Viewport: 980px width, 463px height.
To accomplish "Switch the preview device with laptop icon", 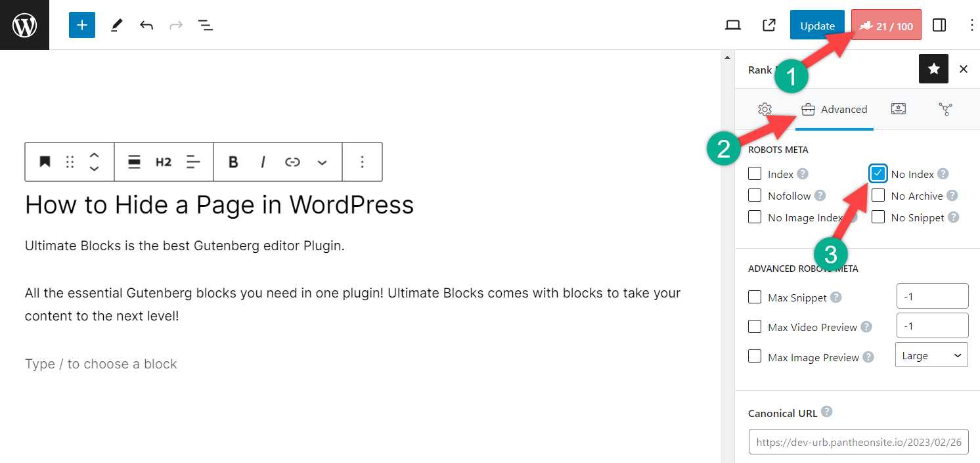I will [x=733, y=26].
